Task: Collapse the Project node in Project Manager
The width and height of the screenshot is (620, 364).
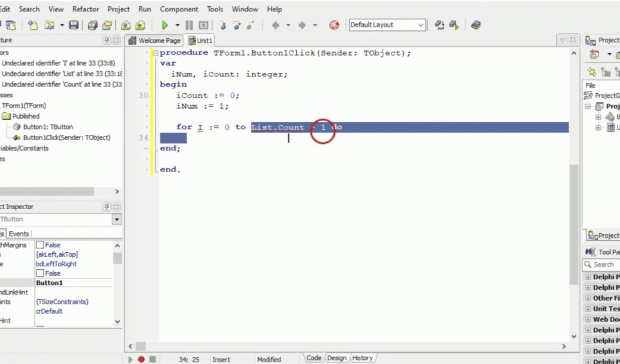Action: pyautogui.click(x=588, y=106)
